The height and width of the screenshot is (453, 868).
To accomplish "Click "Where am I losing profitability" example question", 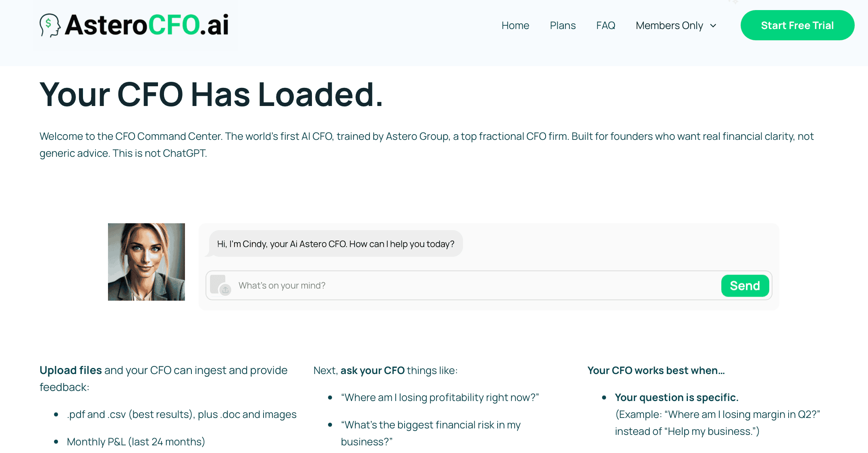I will [x=440, y=397].
